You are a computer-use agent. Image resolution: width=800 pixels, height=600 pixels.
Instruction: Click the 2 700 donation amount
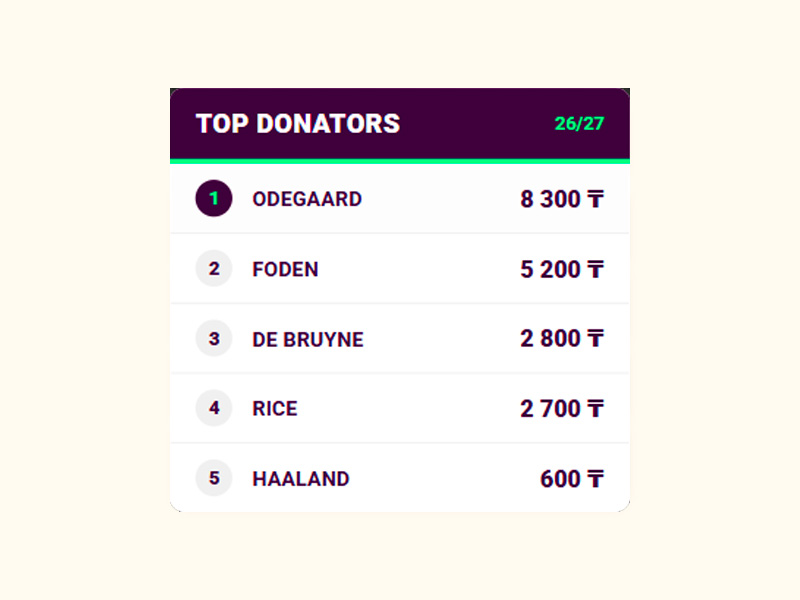[550, 409]
